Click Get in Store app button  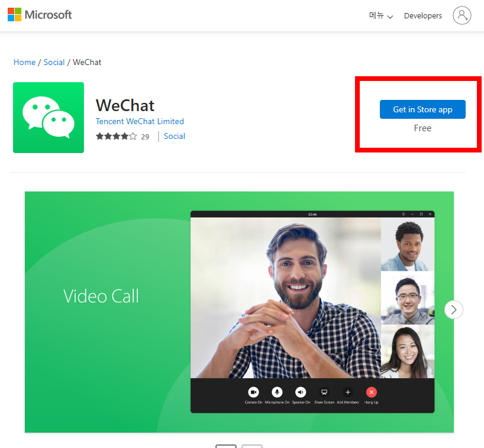click(422, 109)
